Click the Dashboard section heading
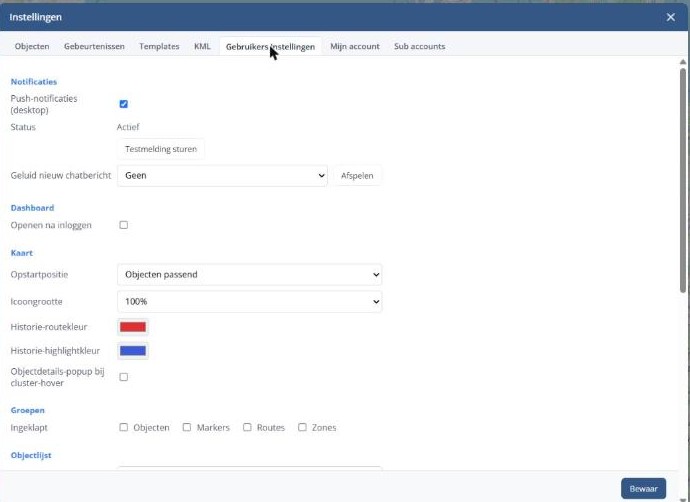Image resolution: width=690 pixels, height=502 pixels. coord(33,208)
